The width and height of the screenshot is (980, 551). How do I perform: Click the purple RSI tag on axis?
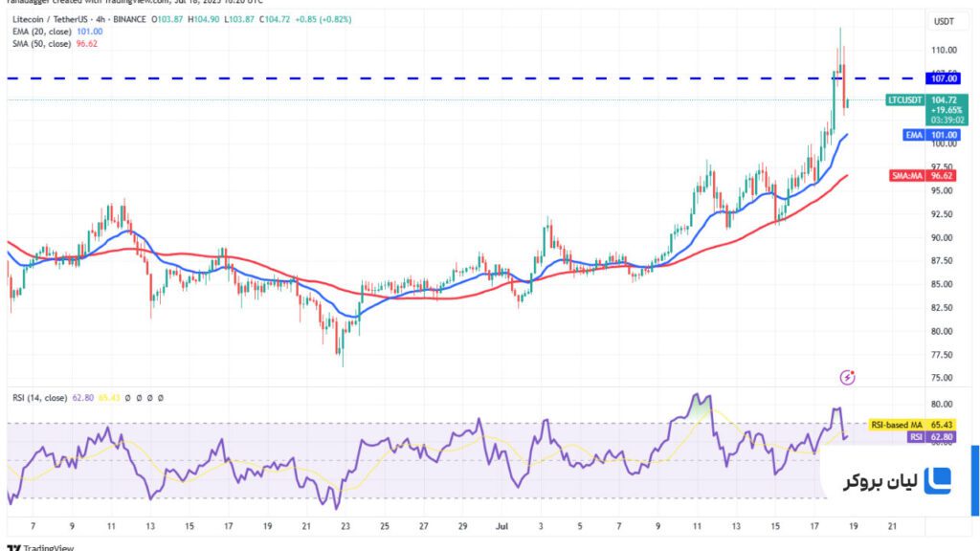pyautogui.click(x=916, y=437)
